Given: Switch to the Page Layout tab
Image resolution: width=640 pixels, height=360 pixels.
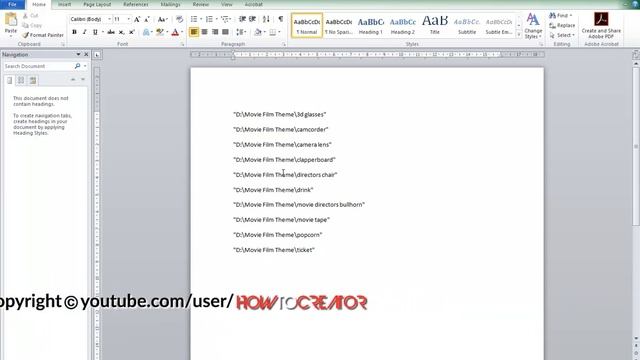Looking at the screenshot, I should coord(97,4).
